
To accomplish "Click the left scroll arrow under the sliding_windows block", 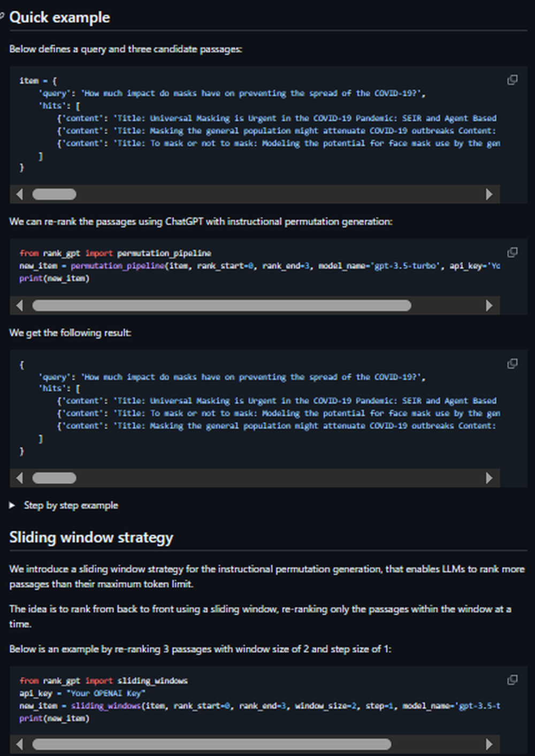I will 20,743.
